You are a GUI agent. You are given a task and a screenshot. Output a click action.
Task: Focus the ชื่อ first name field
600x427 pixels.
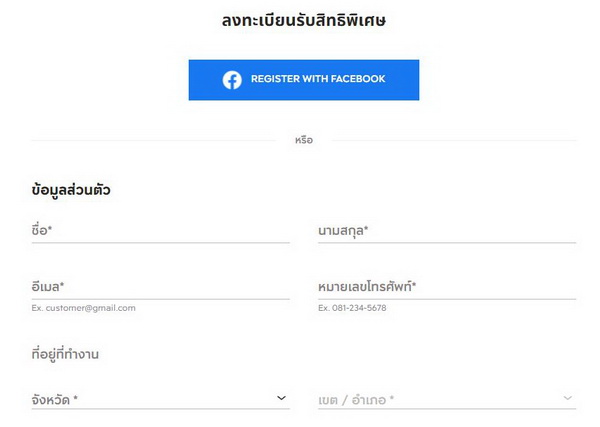pyautogui.click(x=160, y=231)
